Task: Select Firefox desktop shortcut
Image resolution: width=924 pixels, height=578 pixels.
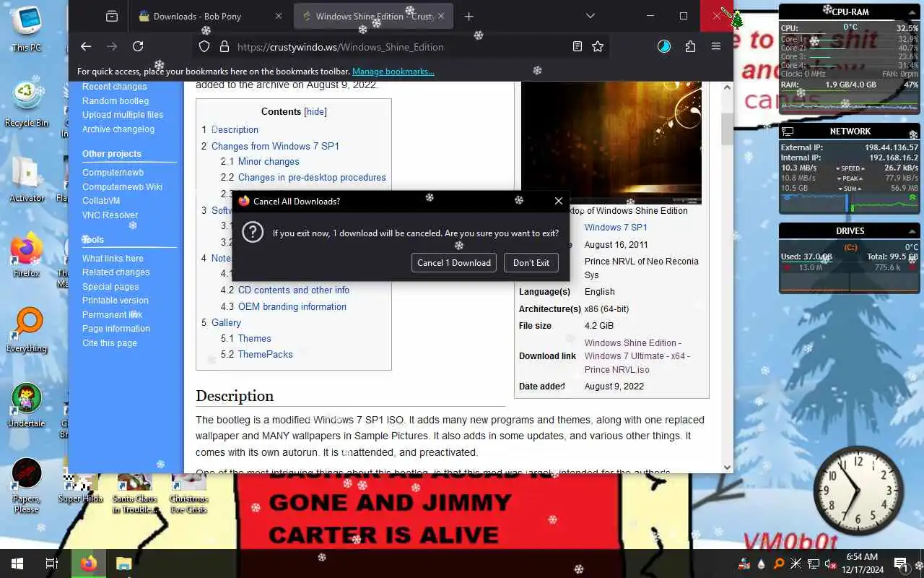Action: pyautogui.click(x=27, y=255)
